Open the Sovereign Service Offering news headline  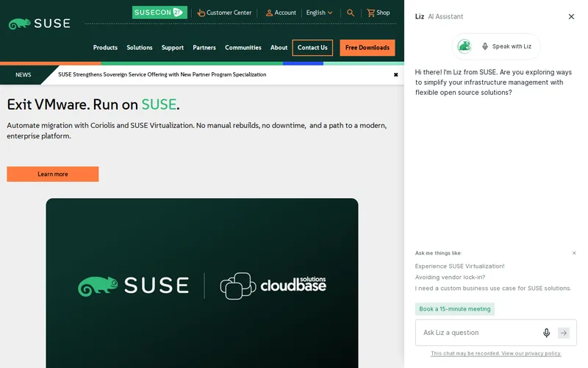162,75
